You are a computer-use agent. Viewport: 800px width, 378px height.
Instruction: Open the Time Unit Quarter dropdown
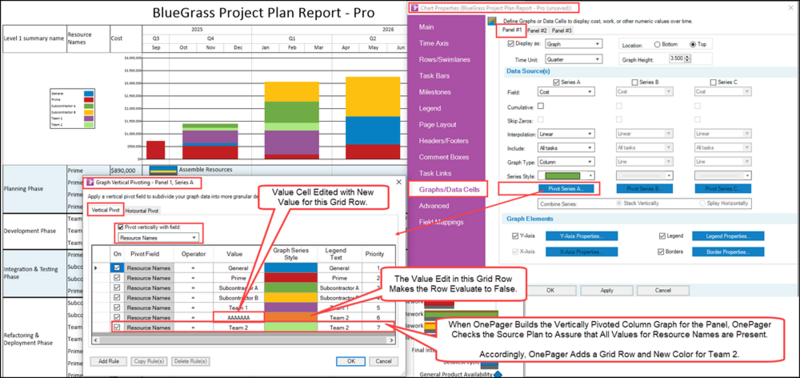[573, 59]
